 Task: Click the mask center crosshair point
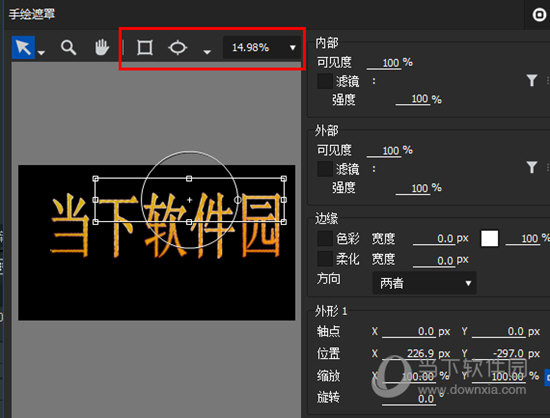click(x=189, y=200)
